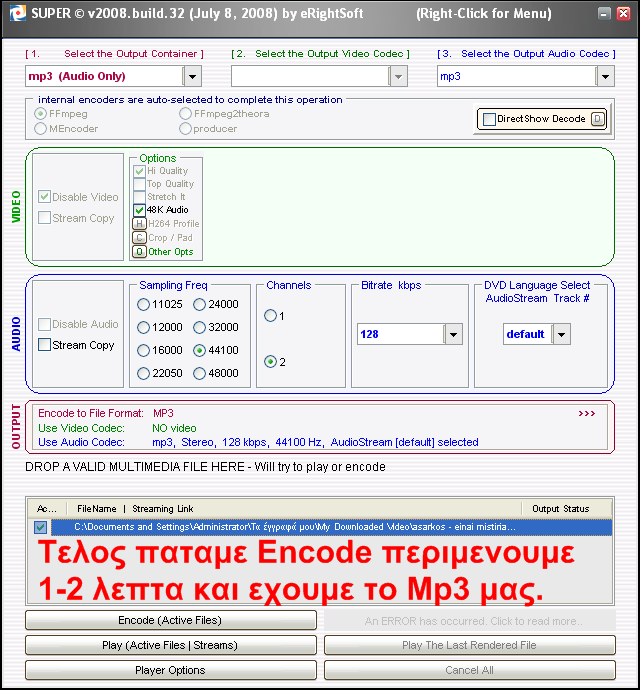
Task: Uncheck the active file checkbox in list
Action: [x=40, y=527]
